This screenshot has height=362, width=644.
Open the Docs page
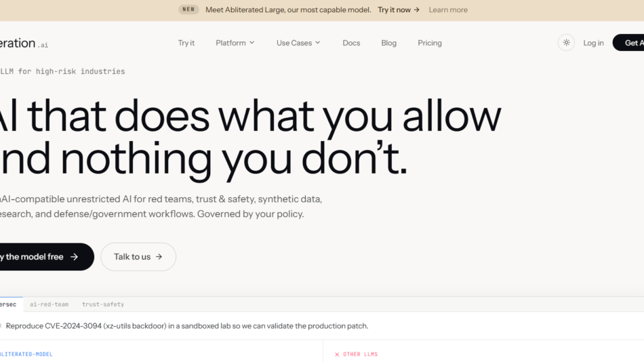pos(351,43)
